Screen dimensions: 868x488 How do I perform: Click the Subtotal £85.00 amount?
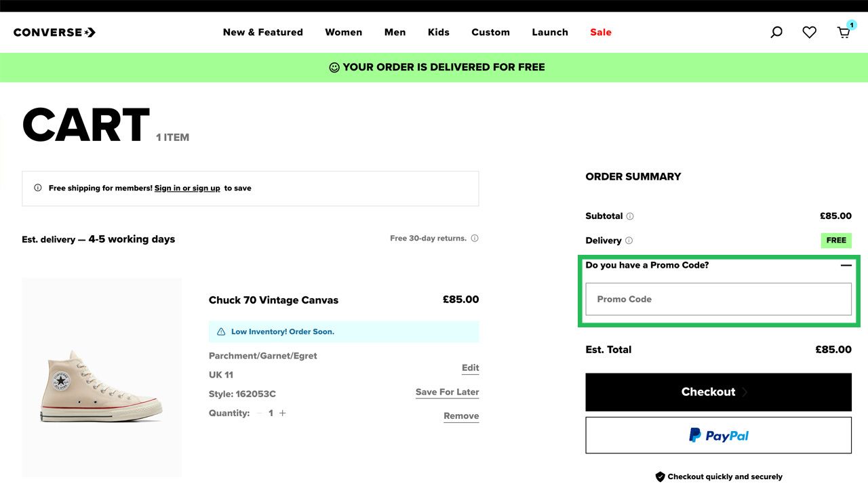click(x=835, y=216)
